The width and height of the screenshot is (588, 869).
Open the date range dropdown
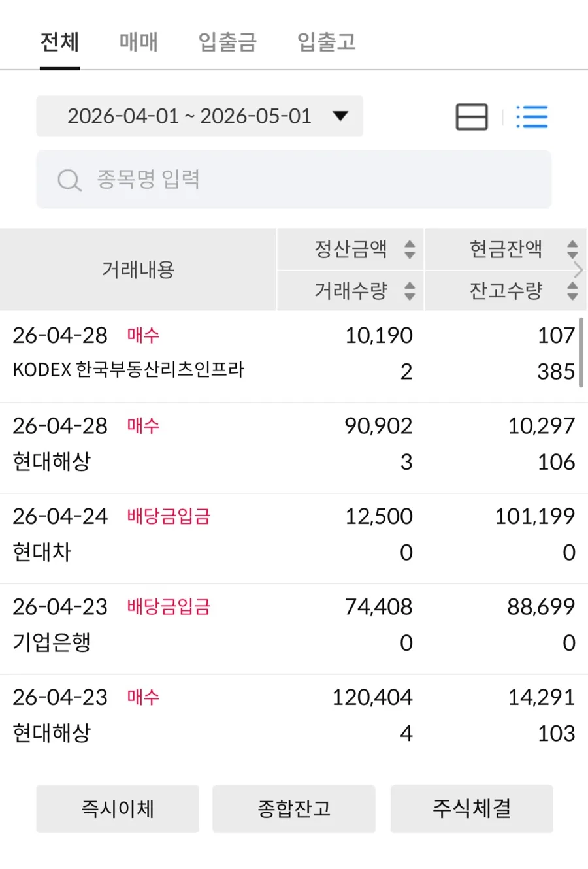[199, 116]
